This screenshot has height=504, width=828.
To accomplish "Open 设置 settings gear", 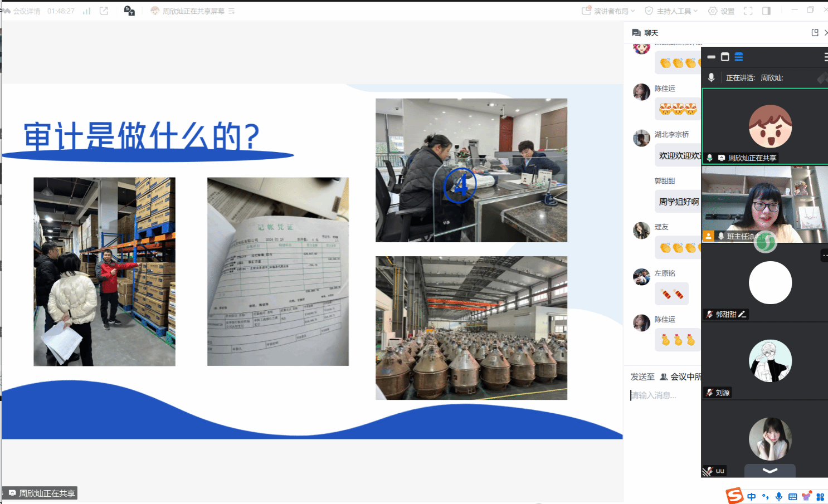I will click(721, 11).
